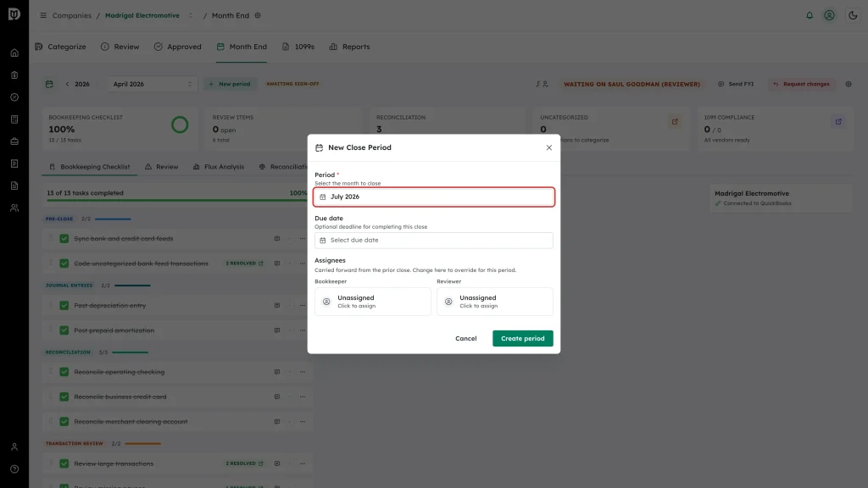Uncheck Reconcile business credit card task
Image resolution: width=868 pixels, height=488 pixels.
click(64, 396)
